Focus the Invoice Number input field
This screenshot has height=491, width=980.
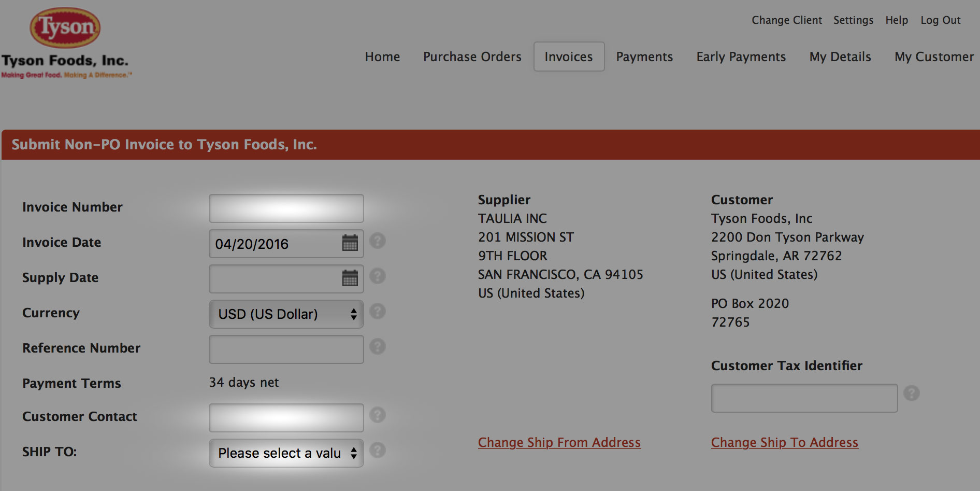click(286, 208)
